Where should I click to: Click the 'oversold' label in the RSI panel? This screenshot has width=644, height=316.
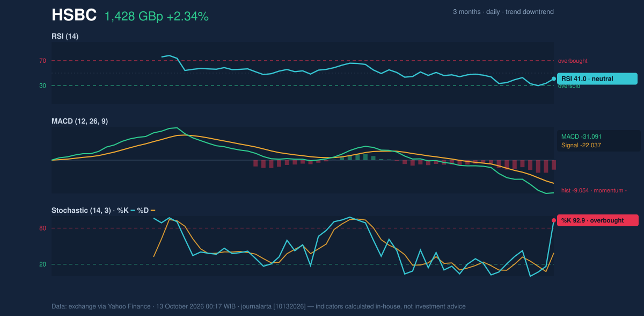point(569,86)
